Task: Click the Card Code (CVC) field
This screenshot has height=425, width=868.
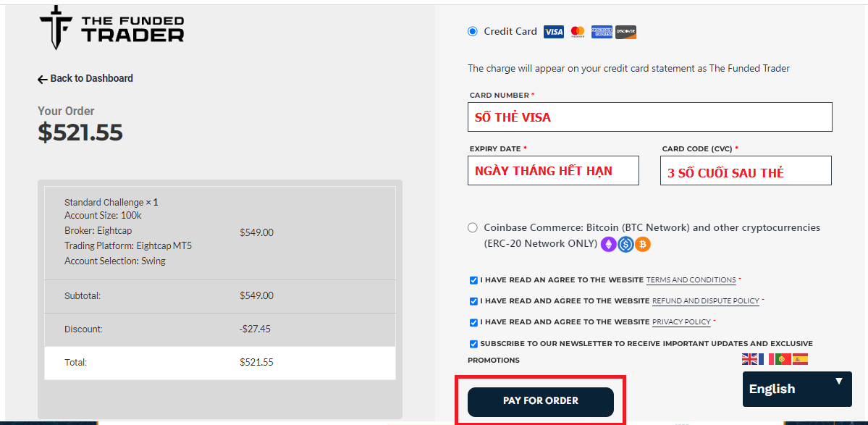Action: tap(746, 172)
